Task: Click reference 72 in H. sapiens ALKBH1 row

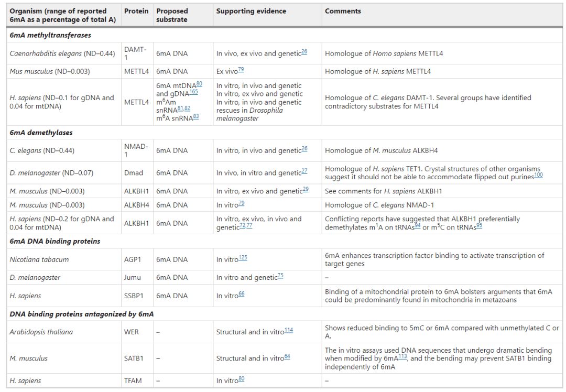Action: click(243, 226)
